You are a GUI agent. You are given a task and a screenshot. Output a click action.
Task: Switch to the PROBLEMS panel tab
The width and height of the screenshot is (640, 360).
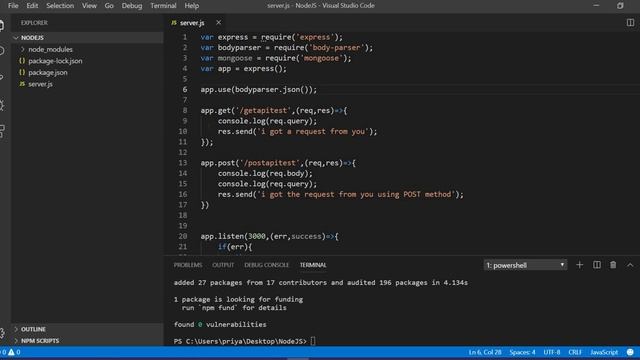188,265
